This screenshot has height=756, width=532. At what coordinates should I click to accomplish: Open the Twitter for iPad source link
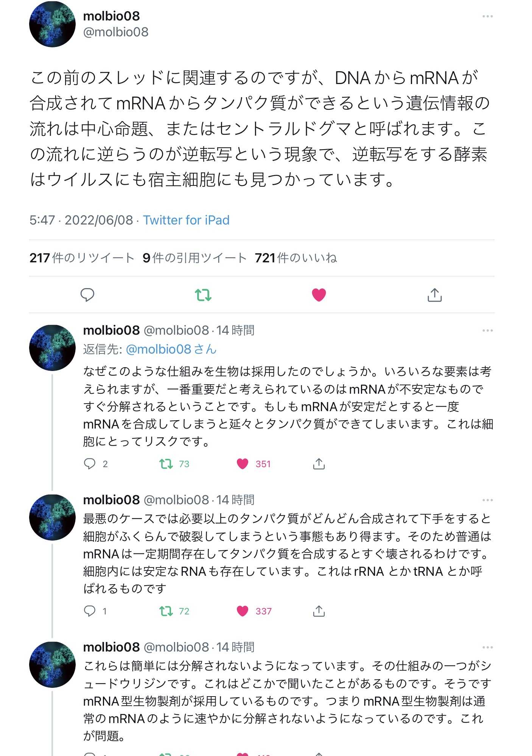(186, 220)
